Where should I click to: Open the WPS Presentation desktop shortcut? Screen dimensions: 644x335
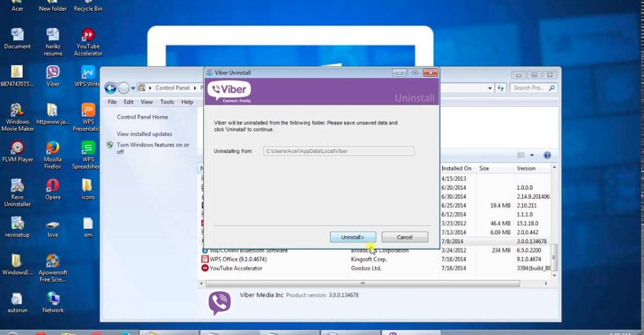pyautogui.click(x=88, y=117)
